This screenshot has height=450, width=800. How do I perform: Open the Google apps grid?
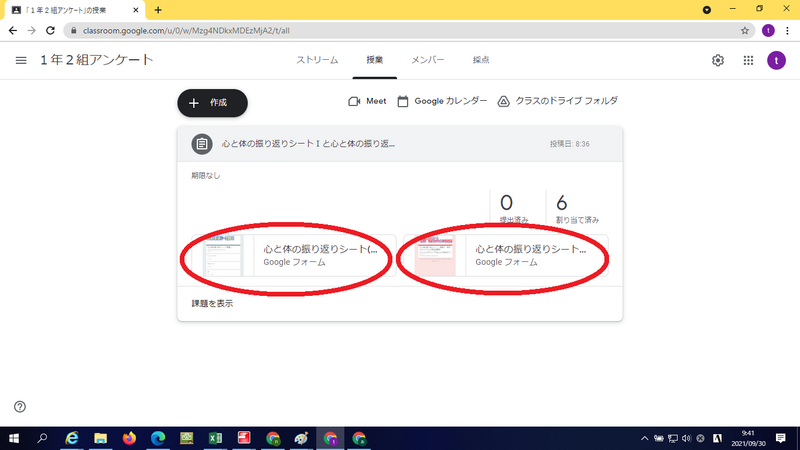[x=748, y=60]
